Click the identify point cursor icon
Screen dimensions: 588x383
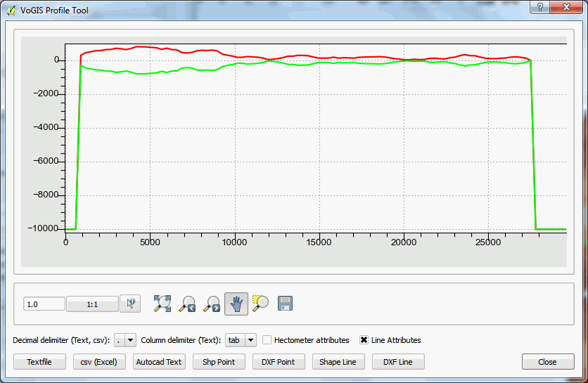pos(131,304)
